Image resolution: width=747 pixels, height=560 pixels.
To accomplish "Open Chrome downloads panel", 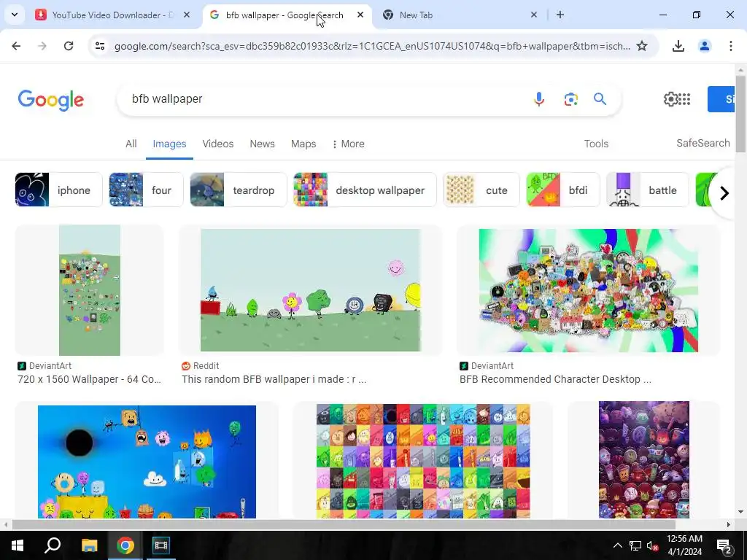I will click(678, 46).
